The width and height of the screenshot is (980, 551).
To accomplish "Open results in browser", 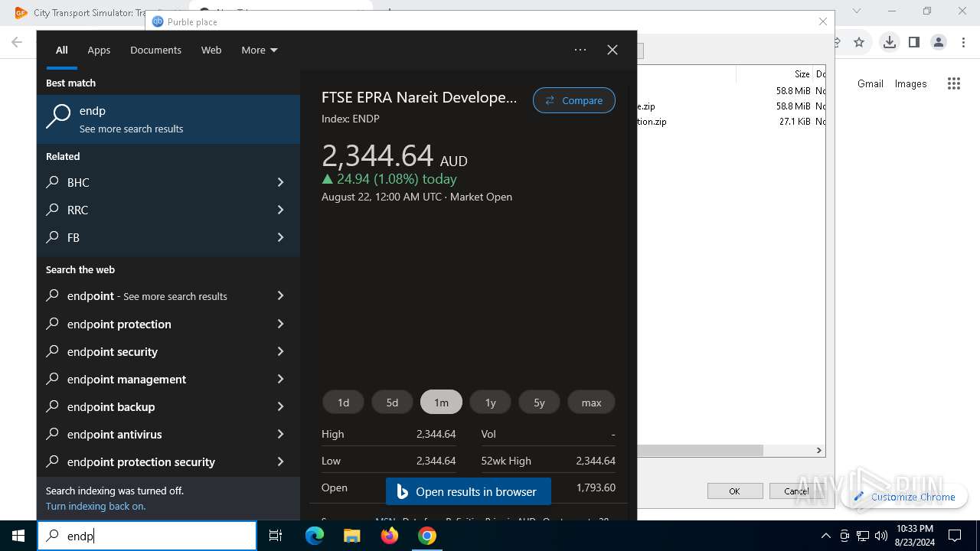I will [468, 492].
